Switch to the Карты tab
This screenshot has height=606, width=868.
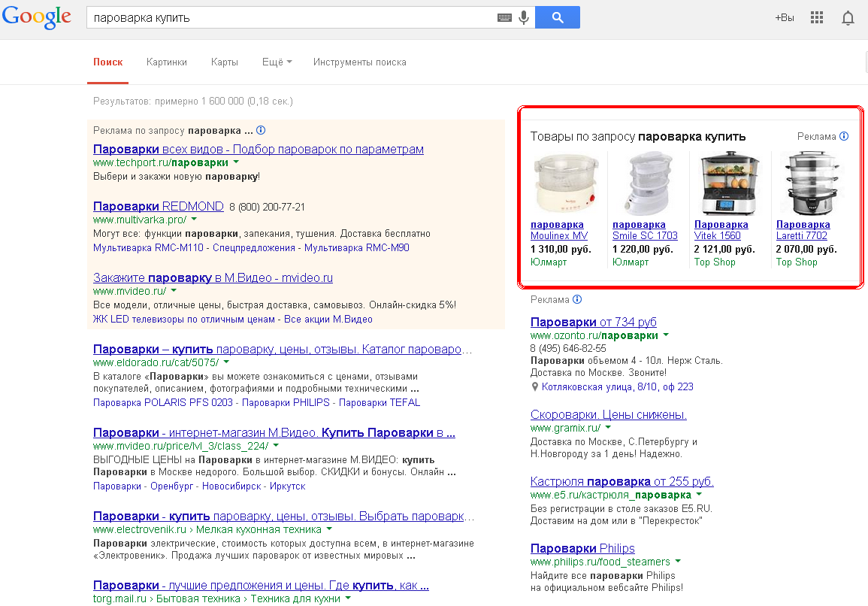coord(224,62)
